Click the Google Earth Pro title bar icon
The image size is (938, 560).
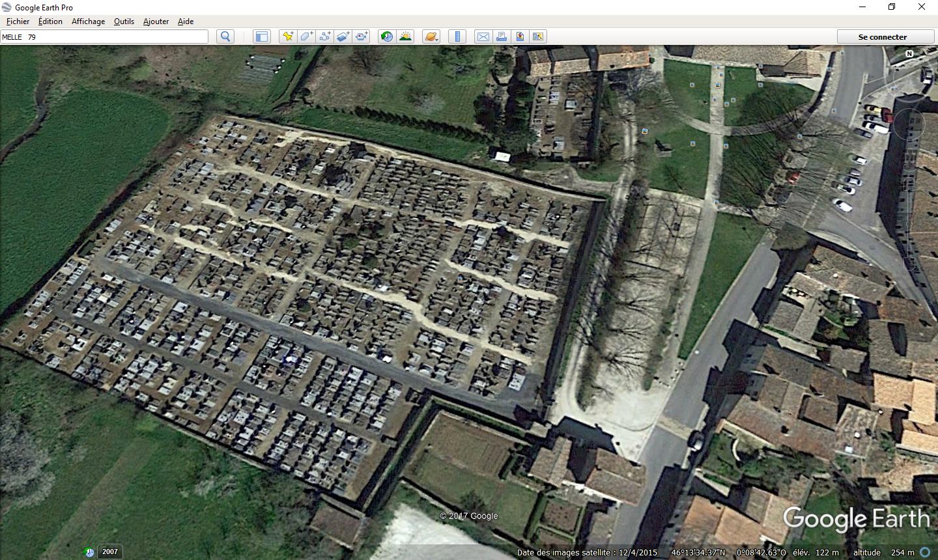tap(7, 7)
